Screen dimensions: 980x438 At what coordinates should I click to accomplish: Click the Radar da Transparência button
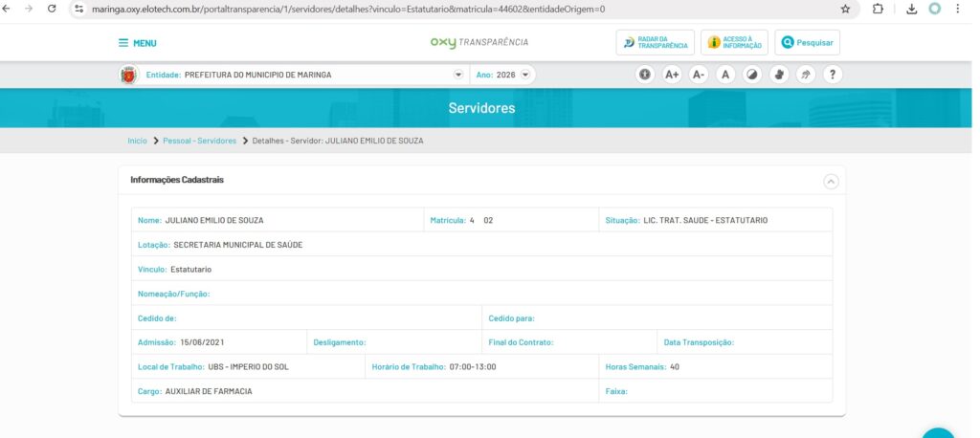click(x=656, y=43)
